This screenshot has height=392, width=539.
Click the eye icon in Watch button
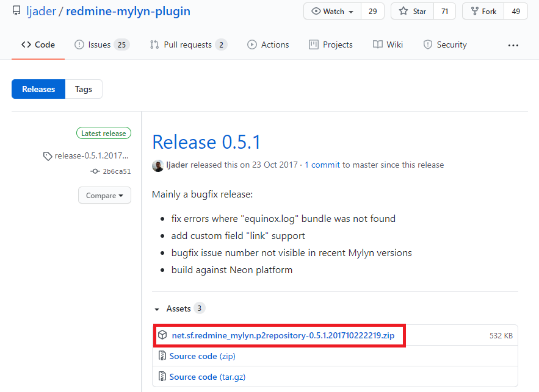coord(316,11)
